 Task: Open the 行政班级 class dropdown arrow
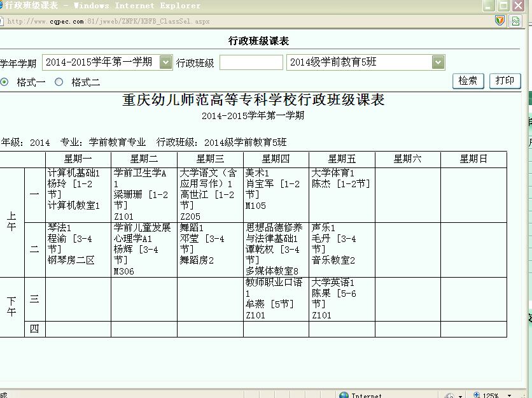tap(438, 62)
